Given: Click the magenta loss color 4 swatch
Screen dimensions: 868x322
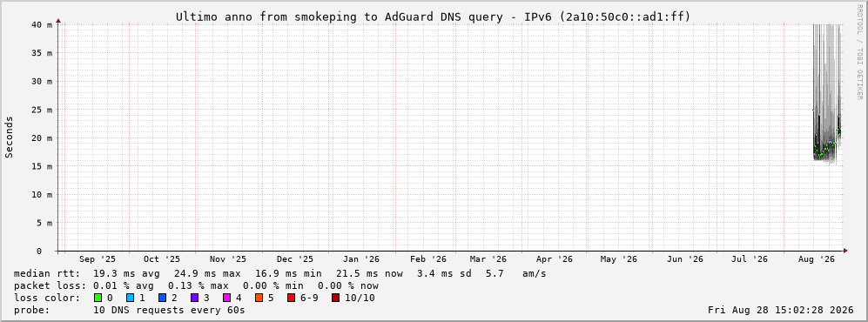Looking at the screenshot, I should tap(226, 299).
